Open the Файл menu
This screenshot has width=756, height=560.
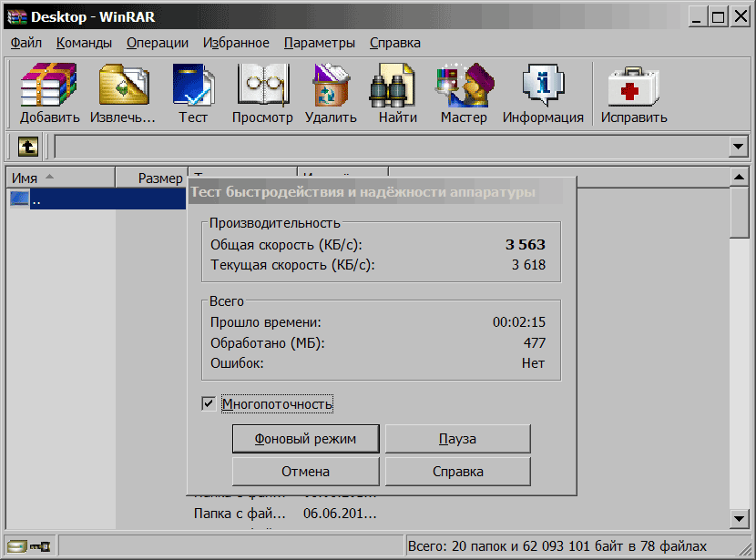[x=26, y=43]
